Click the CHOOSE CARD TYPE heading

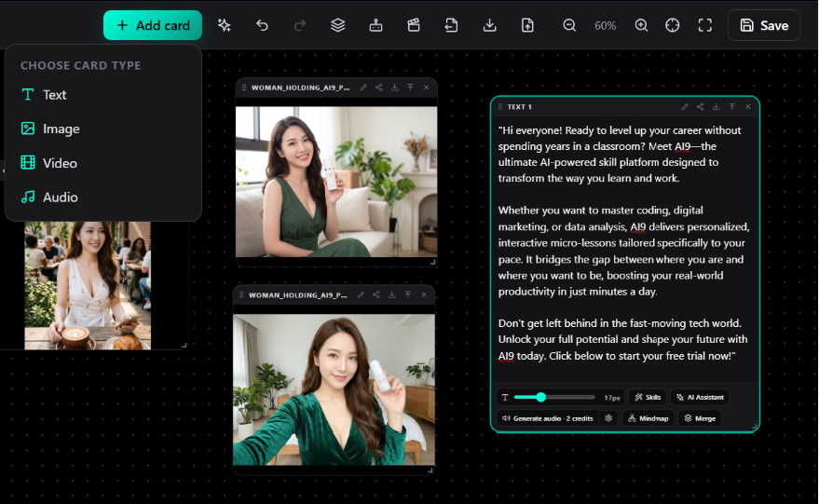pyautogui.click(x=80, y=65)
